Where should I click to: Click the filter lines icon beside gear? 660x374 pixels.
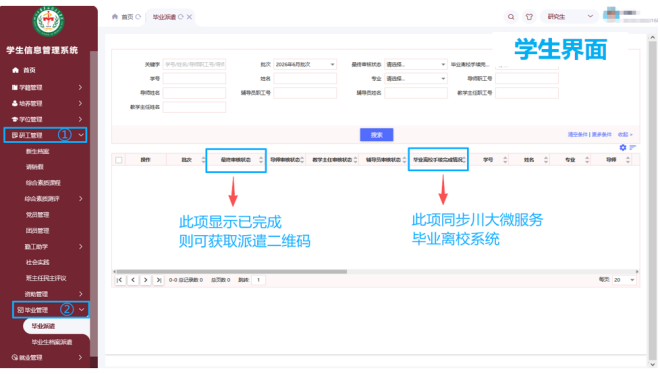pyautogui.click(x=633, y=148)
